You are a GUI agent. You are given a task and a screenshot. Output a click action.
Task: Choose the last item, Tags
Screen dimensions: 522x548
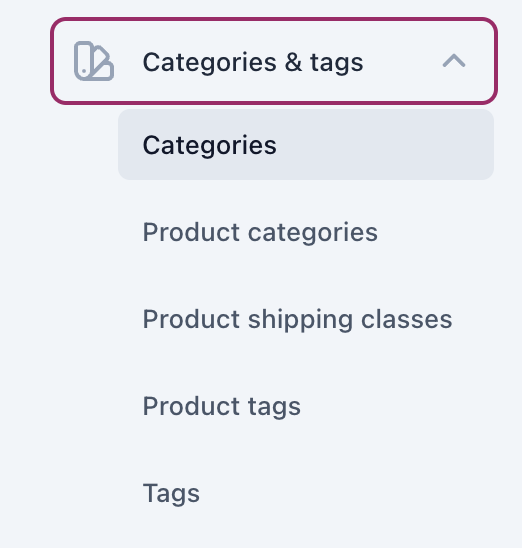(x=171, y=493)
